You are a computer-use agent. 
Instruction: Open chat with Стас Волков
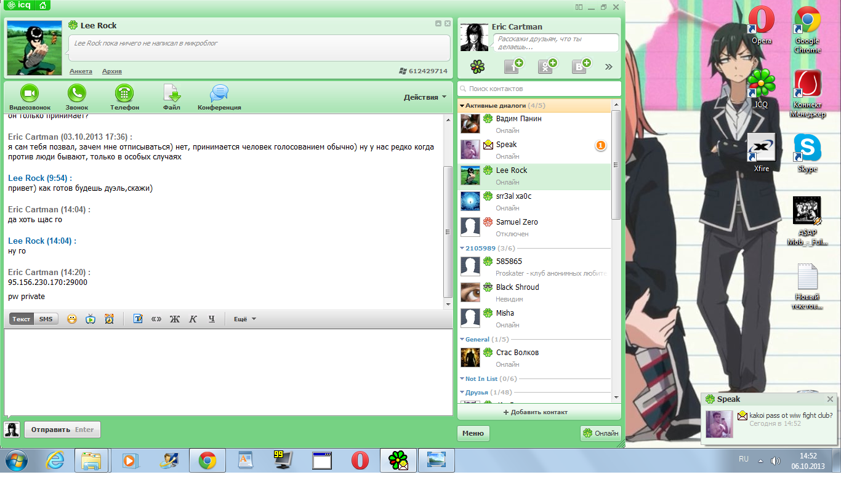(534, 358)
